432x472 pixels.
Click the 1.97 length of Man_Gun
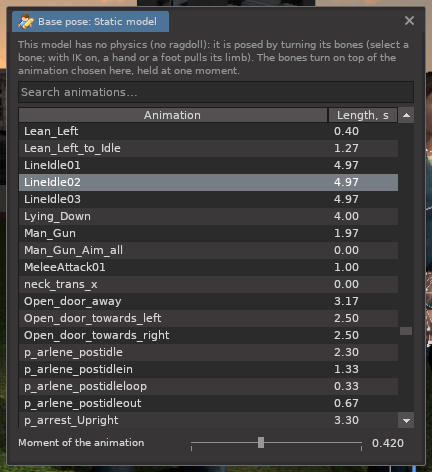pos(346,233)
